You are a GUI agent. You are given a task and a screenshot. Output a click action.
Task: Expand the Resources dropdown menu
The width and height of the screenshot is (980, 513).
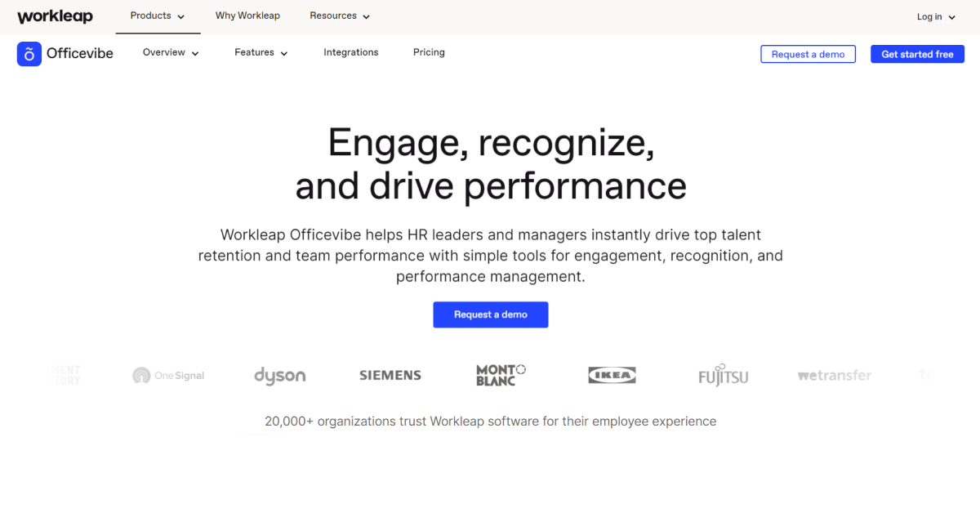[x=340, y=16]
